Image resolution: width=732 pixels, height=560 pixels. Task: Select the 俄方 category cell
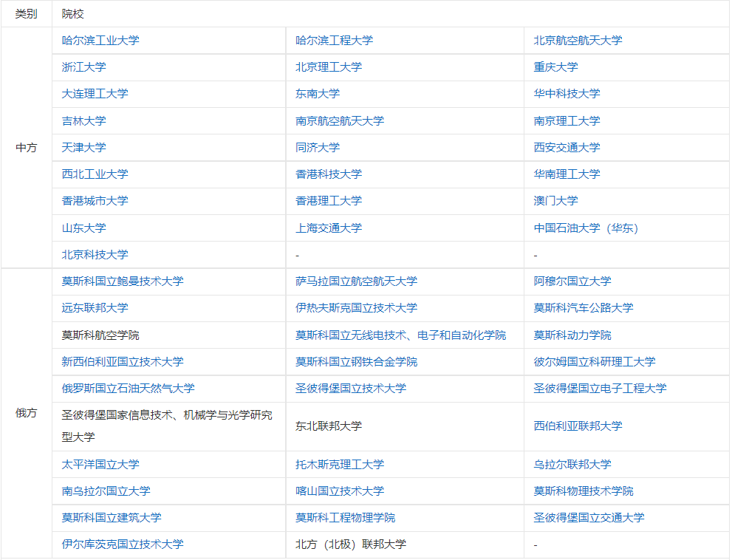[26, 413]
